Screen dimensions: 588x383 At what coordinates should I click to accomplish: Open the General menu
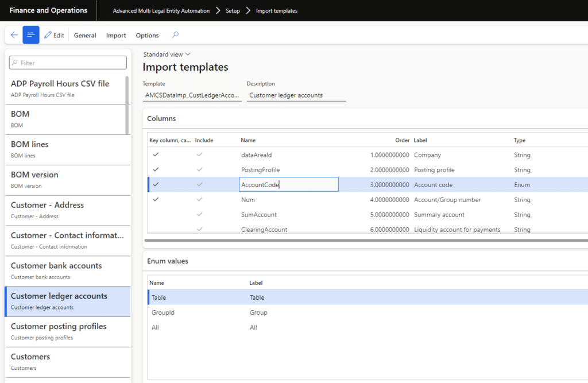pos(85,35)
